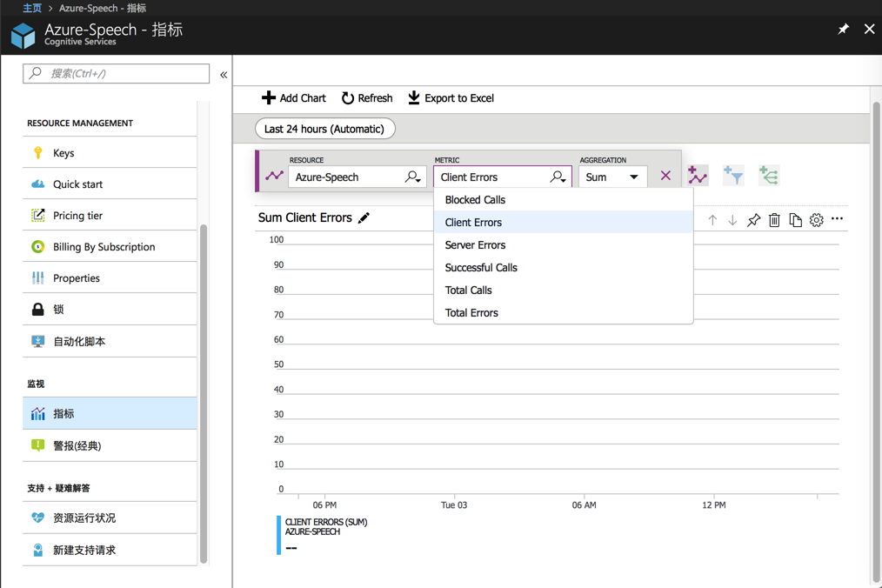Click the sidebar search field

[x=117, y=73]
